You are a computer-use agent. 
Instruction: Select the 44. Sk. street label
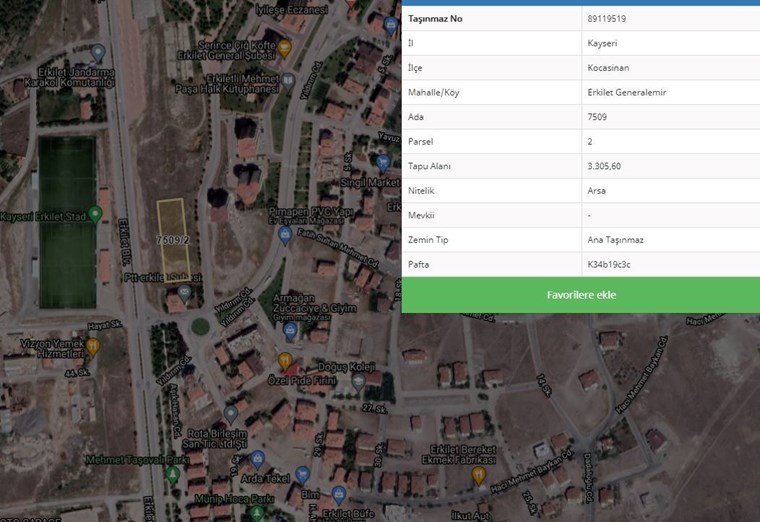pyautogui.click(x=77, y=373)
